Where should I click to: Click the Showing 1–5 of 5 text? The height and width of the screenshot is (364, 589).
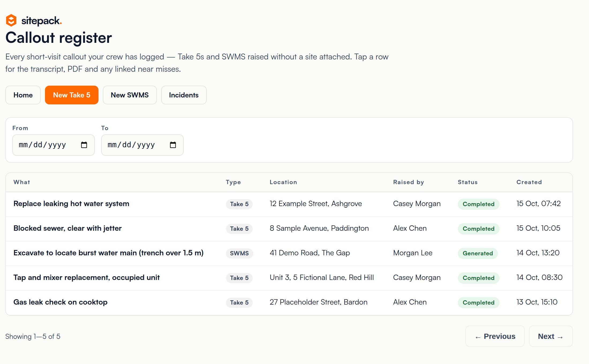(x=33, y=336)
